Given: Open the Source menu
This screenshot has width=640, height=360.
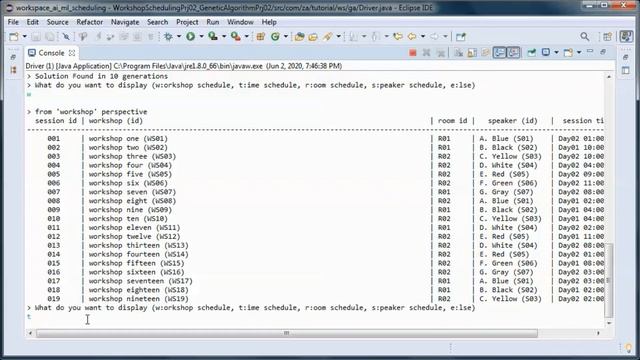Looking at the screenshot, I should click(57, 22).
